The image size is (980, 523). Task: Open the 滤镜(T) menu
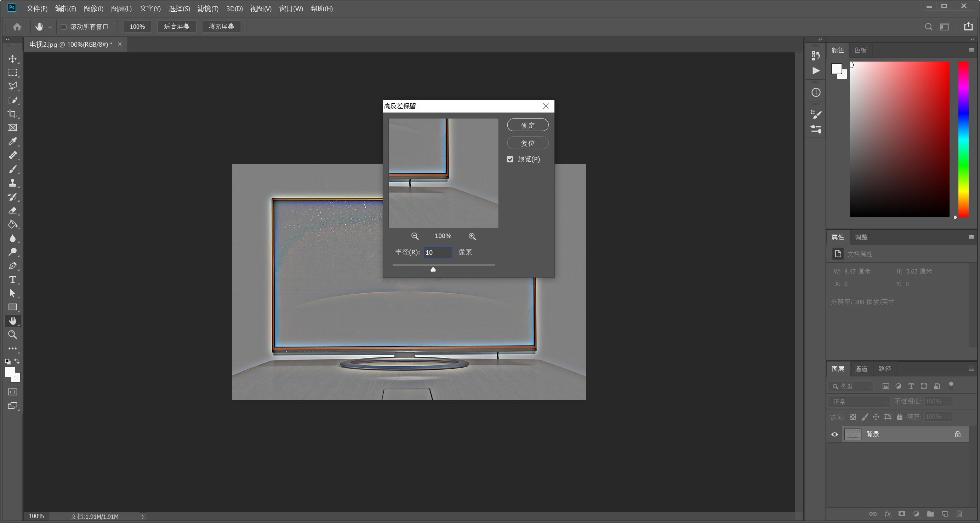(x=208, y=8)
